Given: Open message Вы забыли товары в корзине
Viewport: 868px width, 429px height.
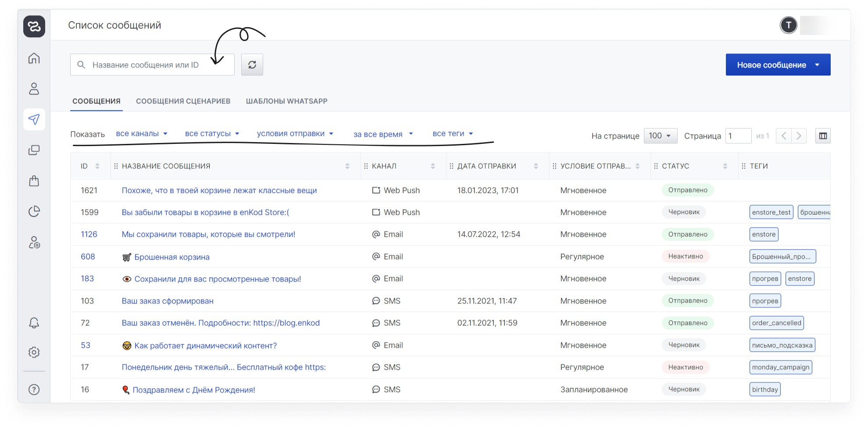Looking at the screenshot, I should [x=205, y=212].
